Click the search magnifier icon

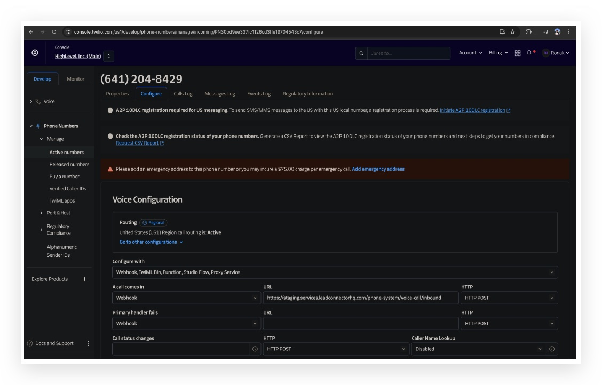(x=361, y=53)
